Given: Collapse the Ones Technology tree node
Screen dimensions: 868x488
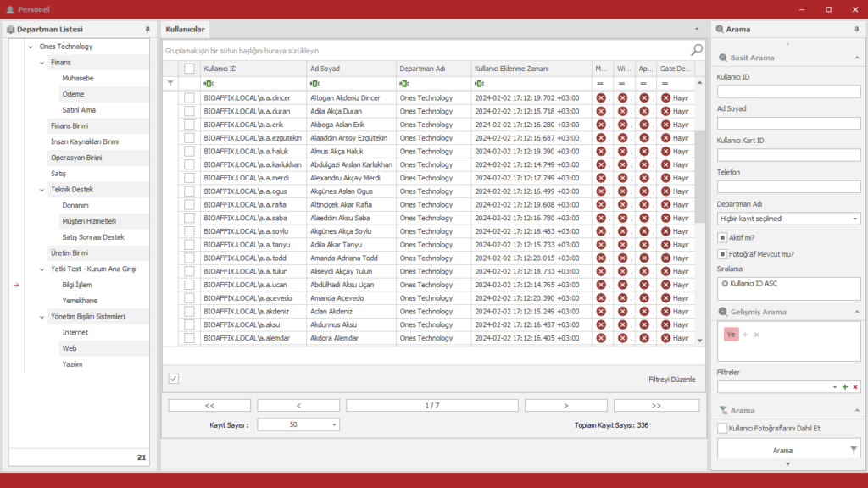Looking at the screenshot, I should coord(31,47).
